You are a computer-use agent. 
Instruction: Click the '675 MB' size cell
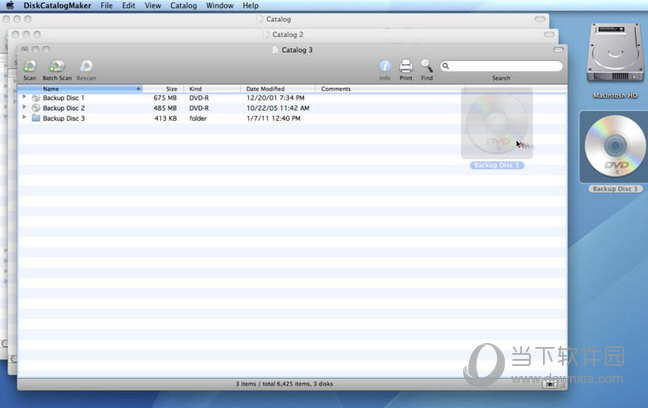pos(165,98)
